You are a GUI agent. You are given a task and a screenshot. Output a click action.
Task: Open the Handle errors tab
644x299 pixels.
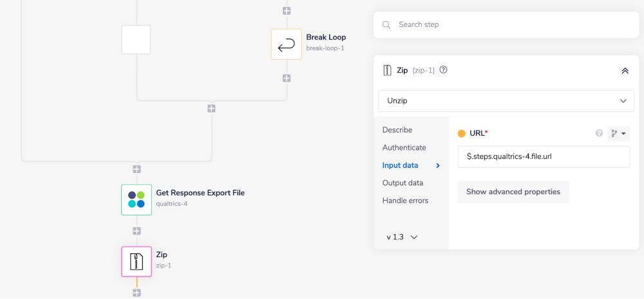405,201
